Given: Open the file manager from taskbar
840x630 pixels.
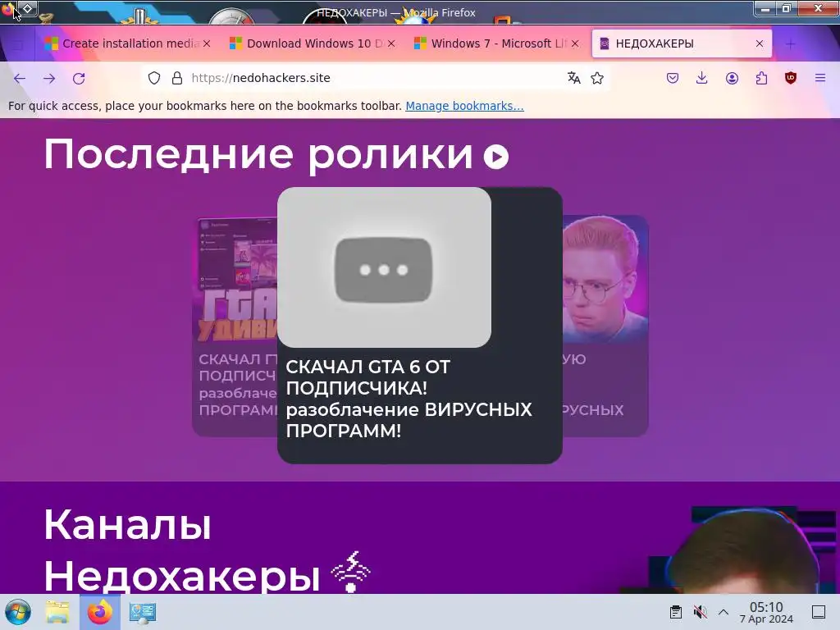Looking at the screenshot, I should (x=57, y=612).
